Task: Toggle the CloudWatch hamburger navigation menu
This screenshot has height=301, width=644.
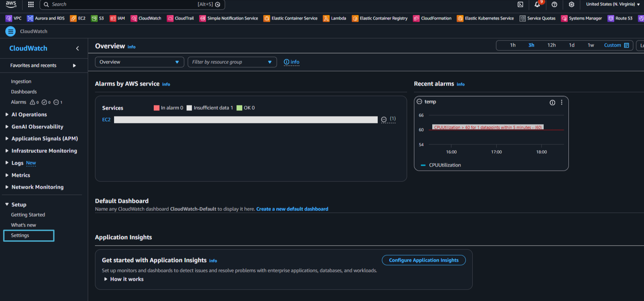Action: point(10,31)
